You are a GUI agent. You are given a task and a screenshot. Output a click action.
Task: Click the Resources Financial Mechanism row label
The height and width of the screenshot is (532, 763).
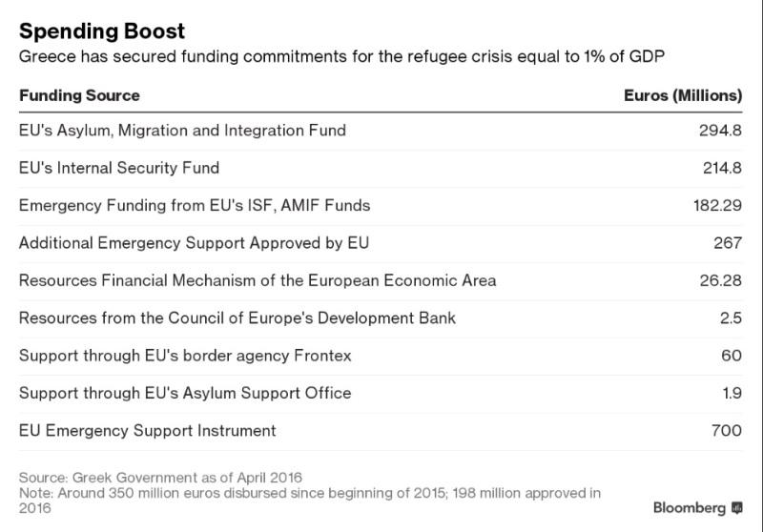258,280
